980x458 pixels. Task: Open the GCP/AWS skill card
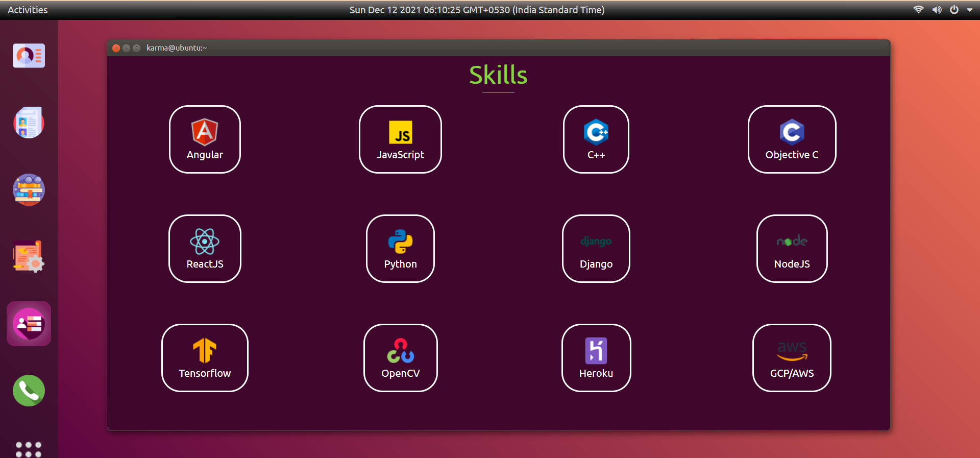coord(792,358)
